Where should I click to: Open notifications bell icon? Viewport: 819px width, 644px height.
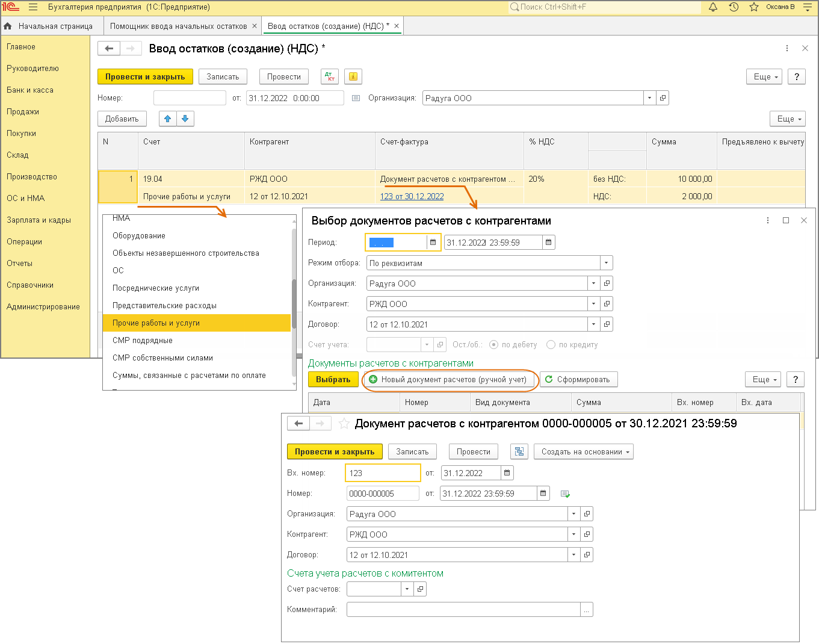(x=713, y=7)
